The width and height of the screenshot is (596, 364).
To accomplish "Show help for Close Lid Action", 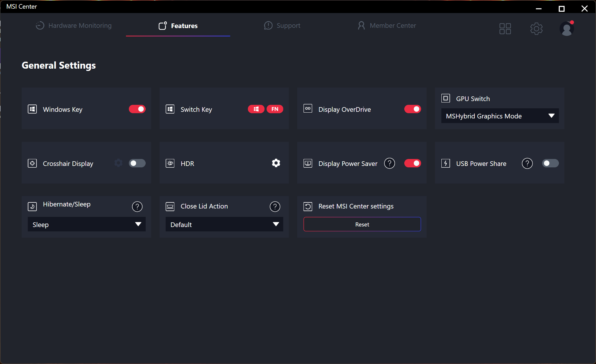I will tap(275, 206).
